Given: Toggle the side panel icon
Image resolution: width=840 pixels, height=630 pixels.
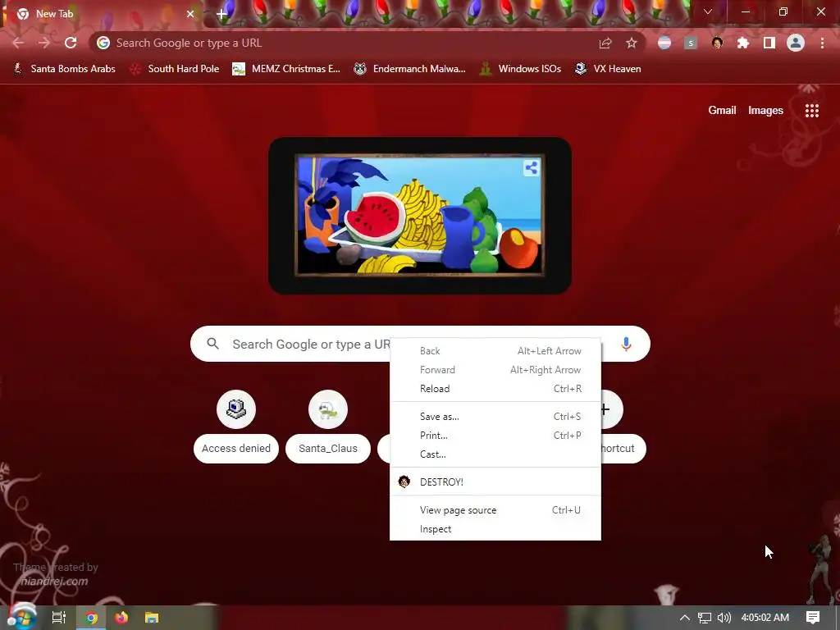Looking at the screenshot, I should point(769,43).
